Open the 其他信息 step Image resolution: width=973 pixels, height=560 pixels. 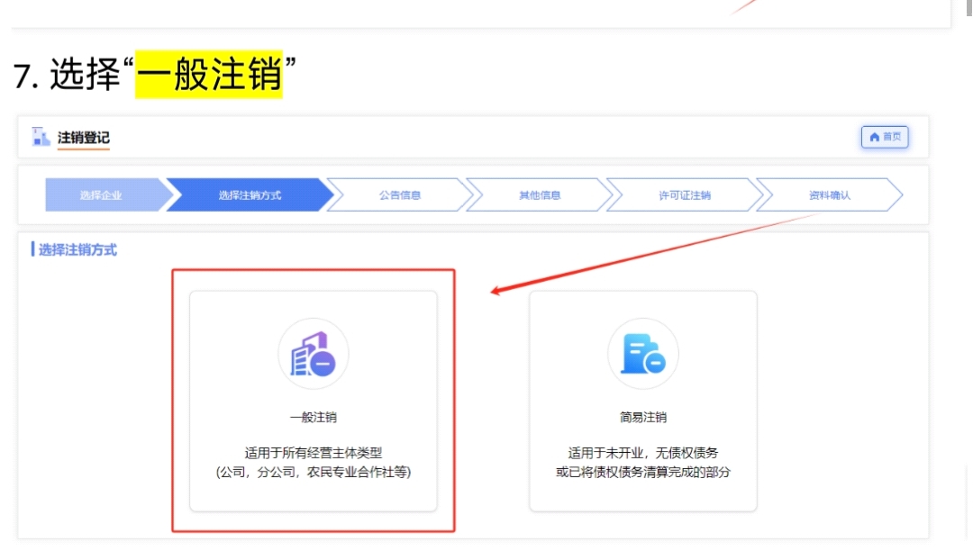(539, 194)
